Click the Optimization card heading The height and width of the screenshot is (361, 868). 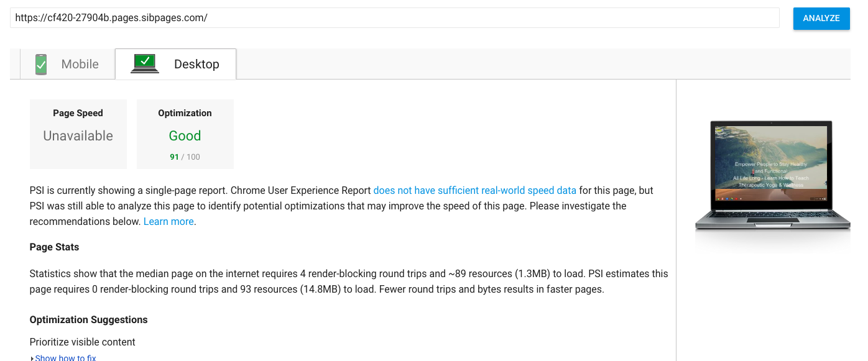coord(185,113)
